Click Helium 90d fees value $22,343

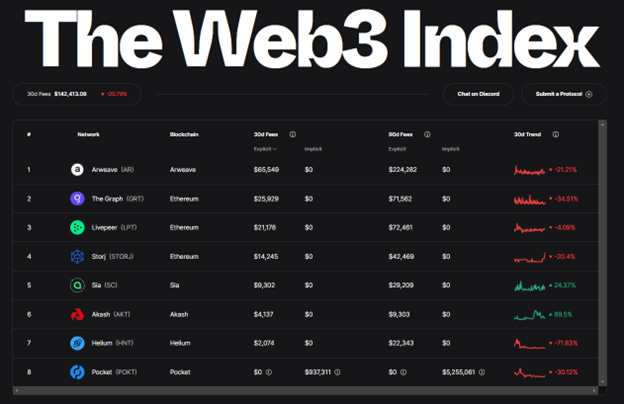pos(401,343)
